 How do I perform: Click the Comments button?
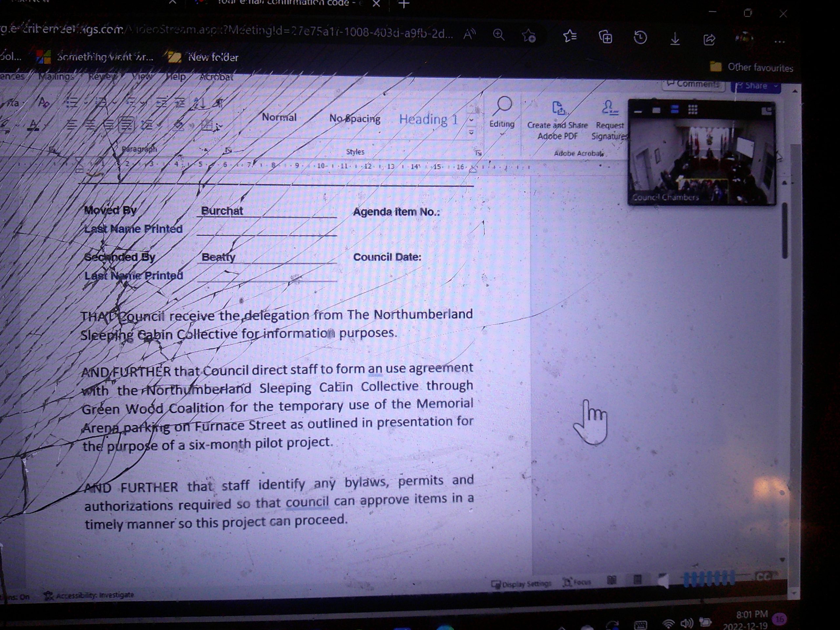693,84
